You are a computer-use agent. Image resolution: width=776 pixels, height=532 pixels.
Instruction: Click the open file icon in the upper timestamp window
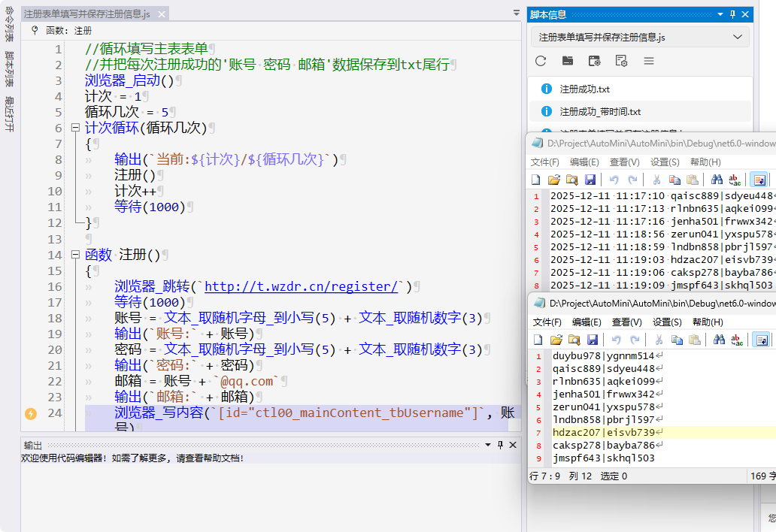[553, 180]
